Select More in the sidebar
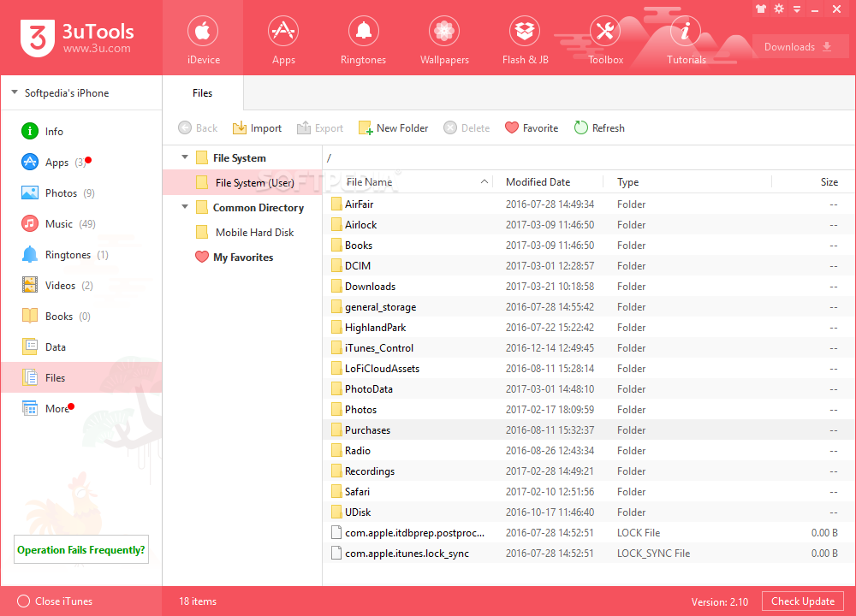This screenshot has height=616, width=856. [x=81, y=409]
